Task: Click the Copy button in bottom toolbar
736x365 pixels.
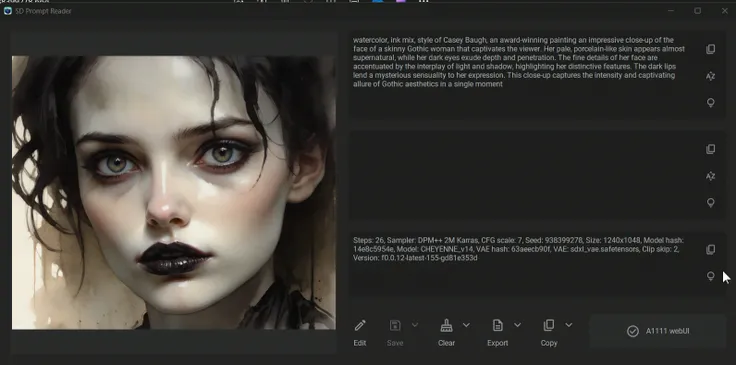Action: [549, 332]
